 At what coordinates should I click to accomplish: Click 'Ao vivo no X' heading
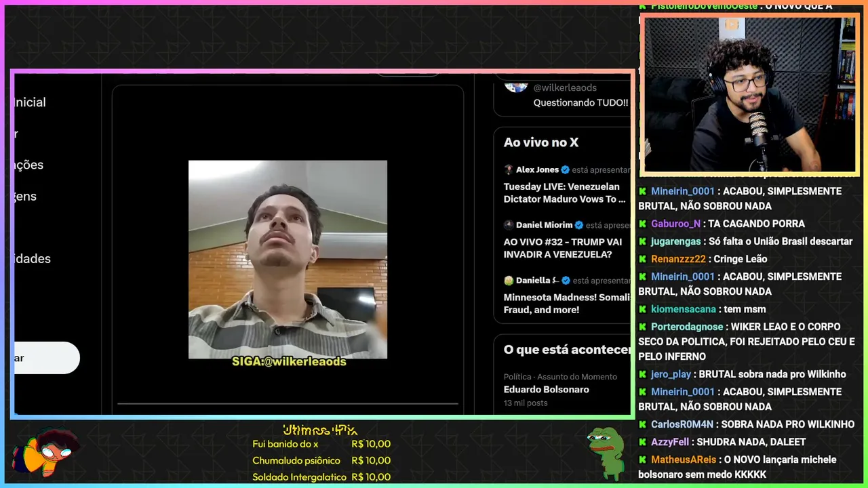click(x=541, y=142)
